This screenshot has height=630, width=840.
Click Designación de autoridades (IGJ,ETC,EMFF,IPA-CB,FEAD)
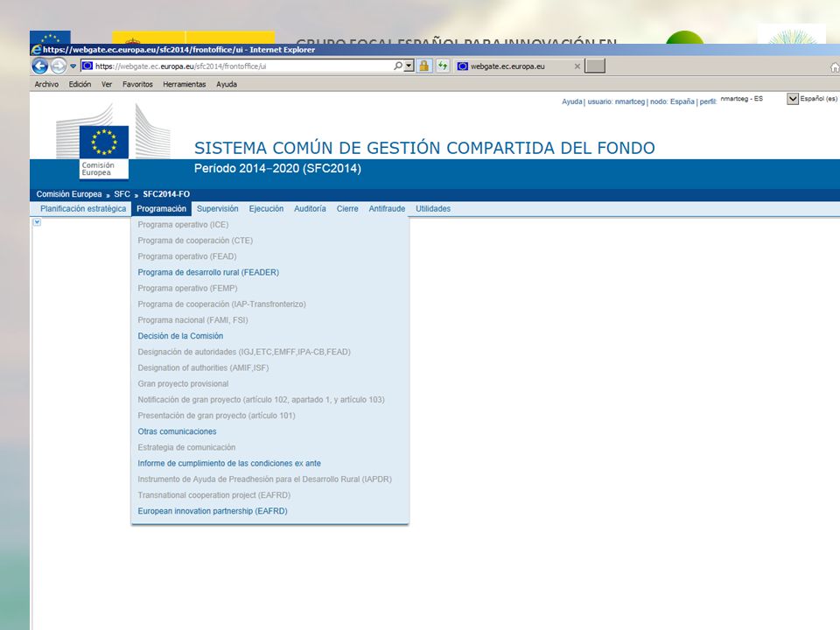(x=244, y=352)
